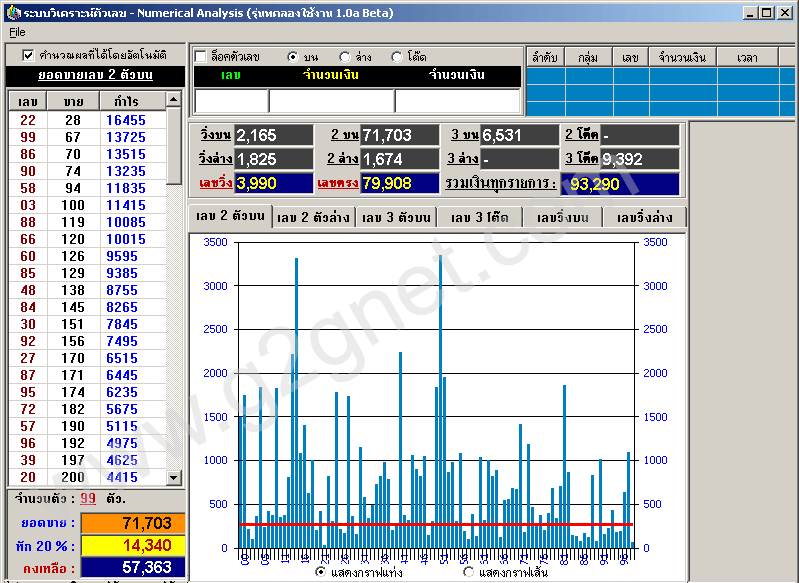The image size is (799, 583).
Task: Switch to the เลข 3 ตัวบน tab
Action: pos(396,218)
